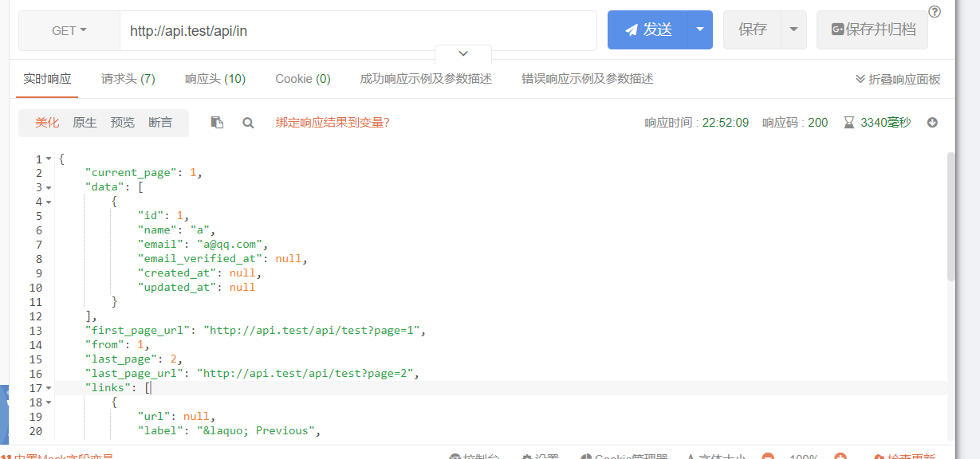Switch to the 实时响应 tab
The image size is (980, 459).
tap(47, 79)
